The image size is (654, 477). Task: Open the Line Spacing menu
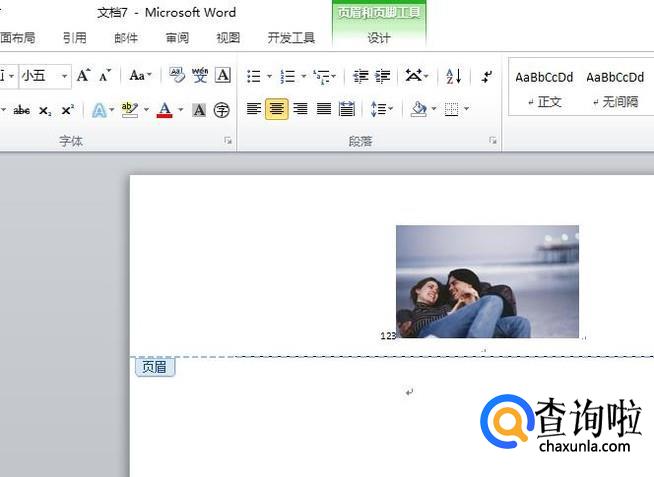tap(382, 109)
